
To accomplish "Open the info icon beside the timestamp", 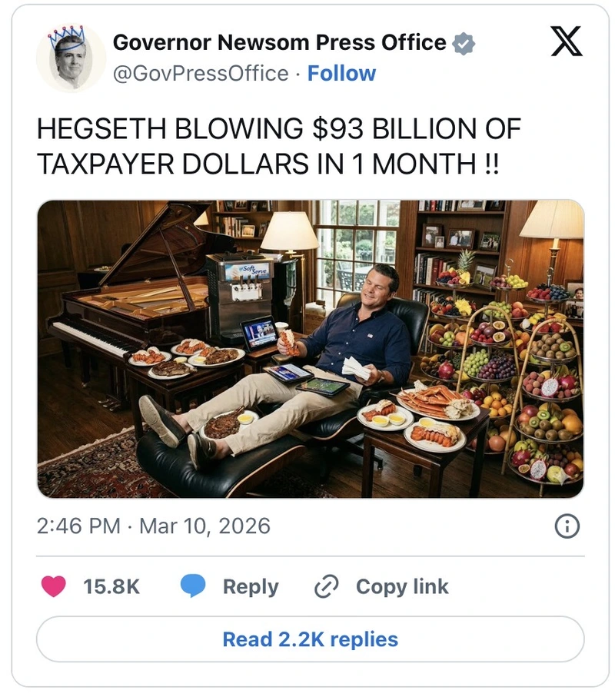I will click(567, 526).
